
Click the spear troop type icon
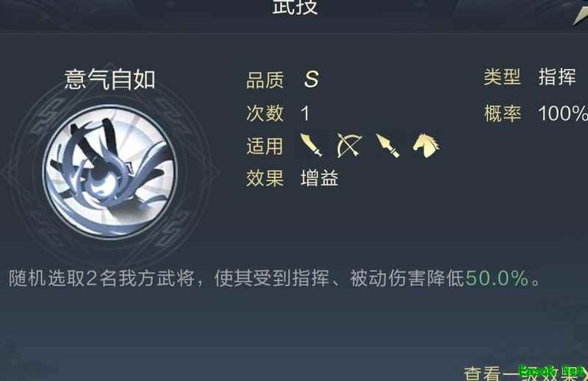point(388,146)
